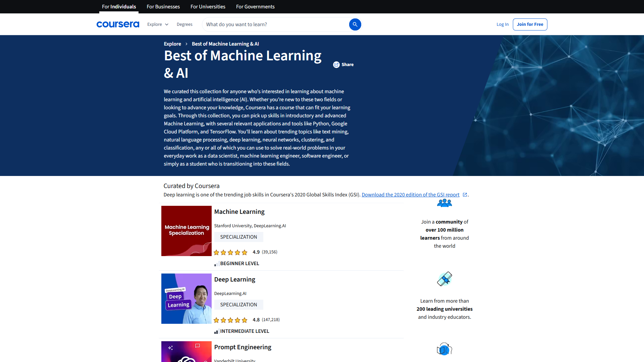Click the beginner level bars icon
This screenshot has height=362, width=644.
click(x=217, y=264)
